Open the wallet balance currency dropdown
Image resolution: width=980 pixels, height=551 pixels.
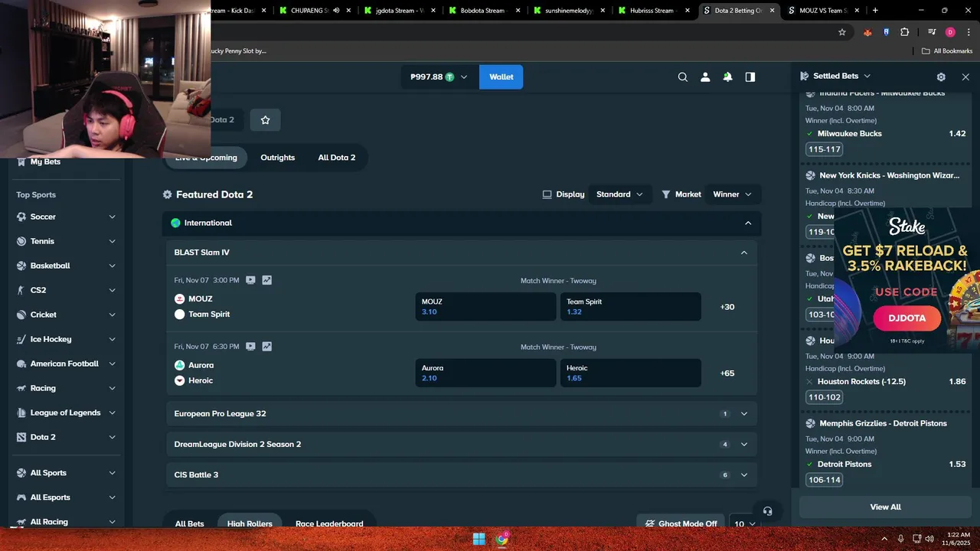point(439,77)
